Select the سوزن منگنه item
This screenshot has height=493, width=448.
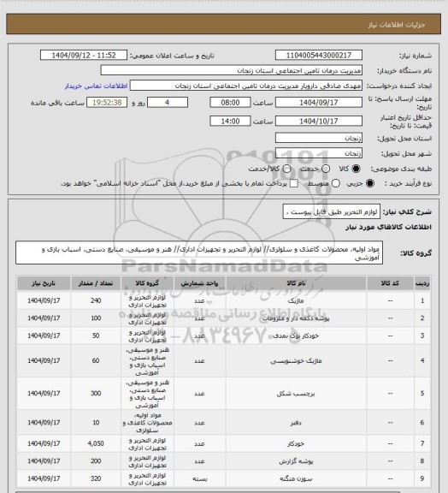point(296,478)
